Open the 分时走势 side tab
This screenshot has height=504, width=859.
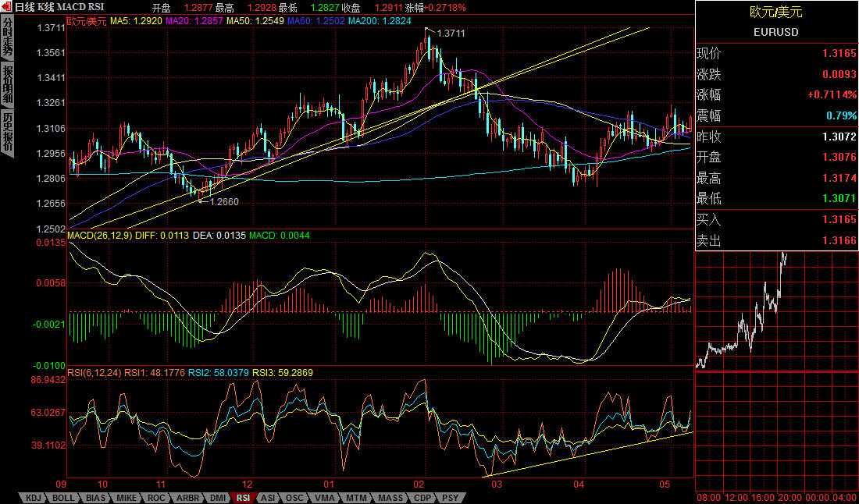(x=7, y=37)
